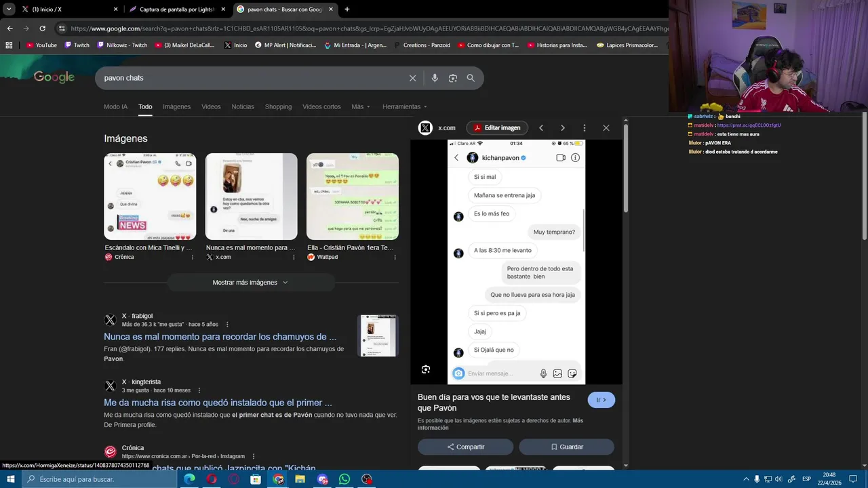The height and width of the screenshot is (488, 868).
Task: Expand Mostrar más imágenes
Action: pyautogui.click(x=250, y=283)
